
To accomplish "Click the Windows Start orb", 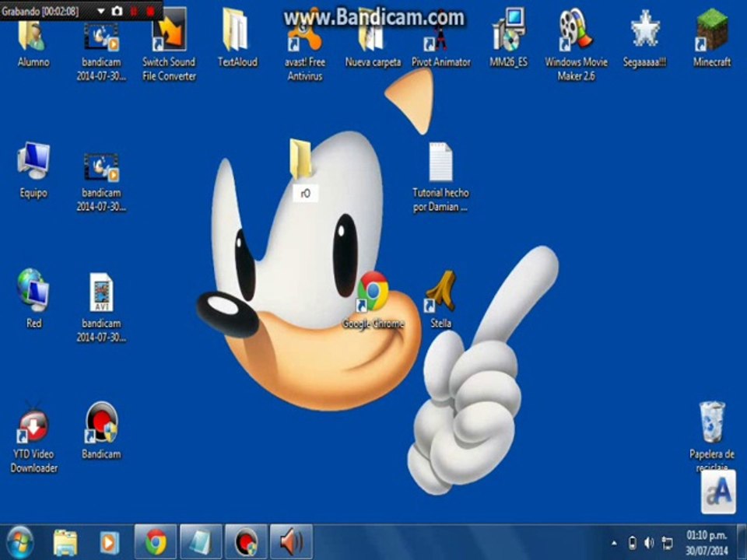I will pyautogui.click(x=19, y=542).
